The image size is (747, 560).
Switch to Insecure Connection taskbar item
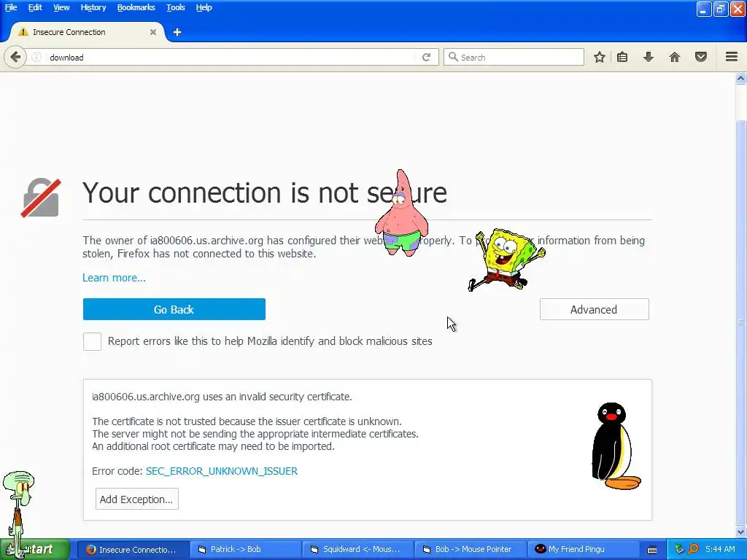(133, 550)
